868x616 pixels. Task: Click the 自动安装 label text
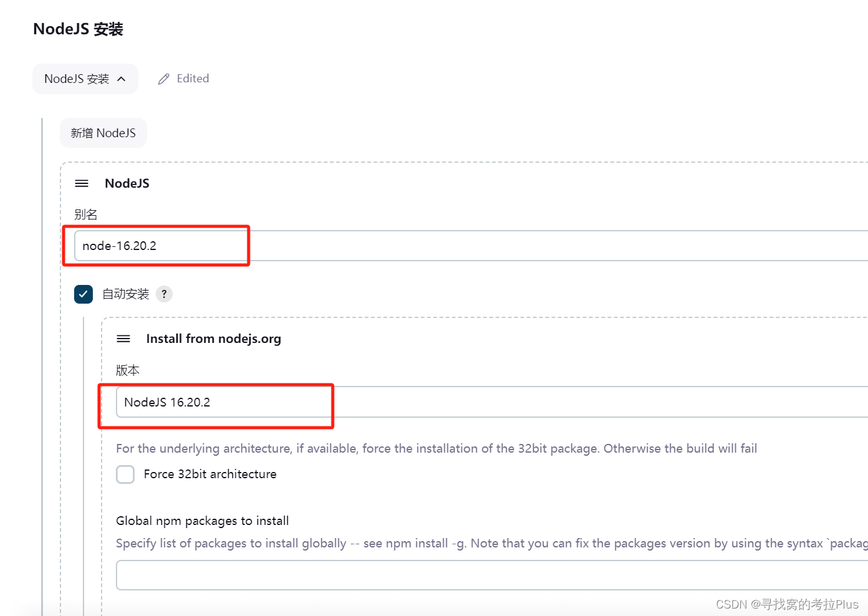point(126,294)
